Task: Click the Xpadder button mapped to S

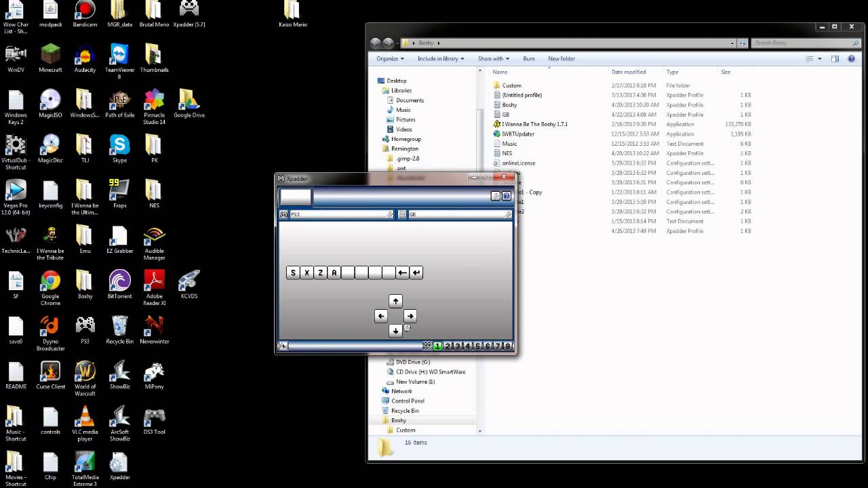Action: 293,272
